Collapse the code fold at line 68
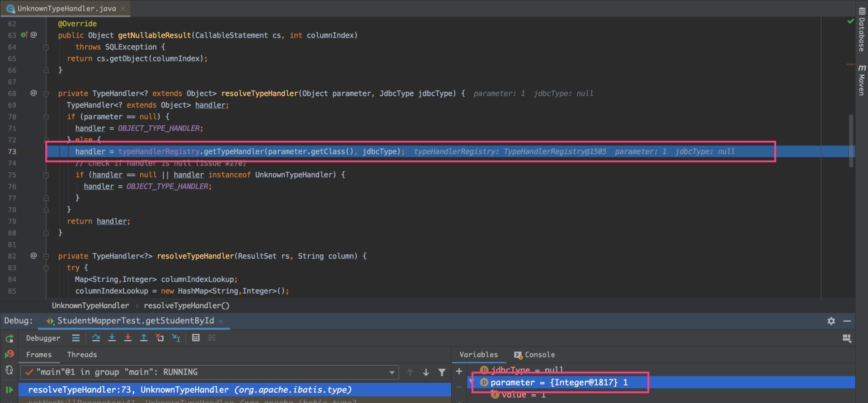Screen dimensions: 868x403 (x=46, y=94)
